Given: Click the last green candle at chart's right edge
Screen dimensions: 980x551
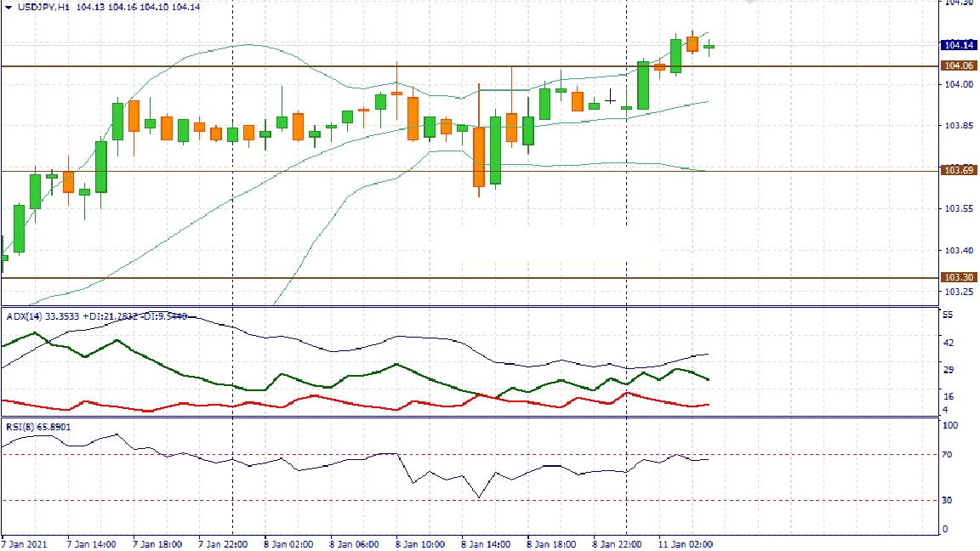Looking at the screenshot, I should click(709, 46).
